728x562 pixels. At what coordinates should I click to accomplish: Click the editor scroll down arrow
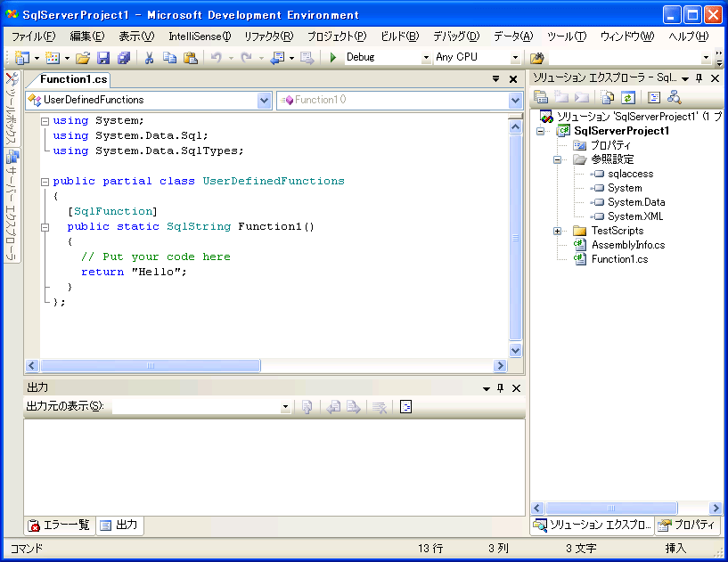515,350
